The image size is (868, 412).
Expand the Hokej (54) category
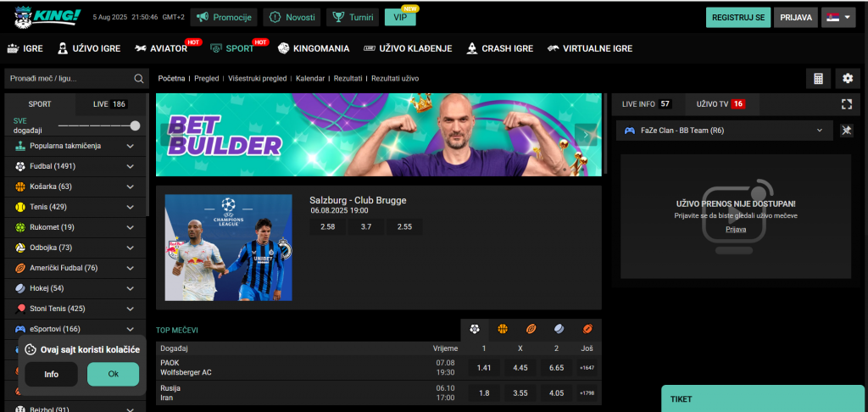(131, 288)
